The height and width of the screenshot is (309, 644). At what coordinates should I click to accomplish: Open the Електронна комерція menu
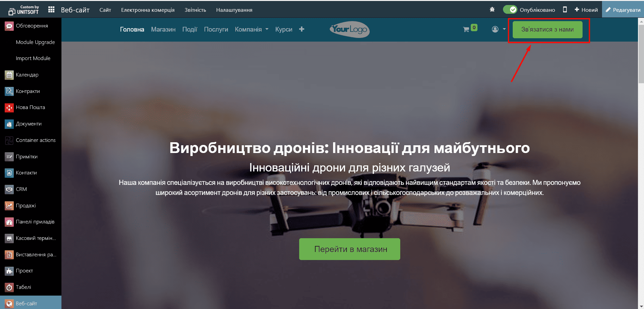(148, 10)
